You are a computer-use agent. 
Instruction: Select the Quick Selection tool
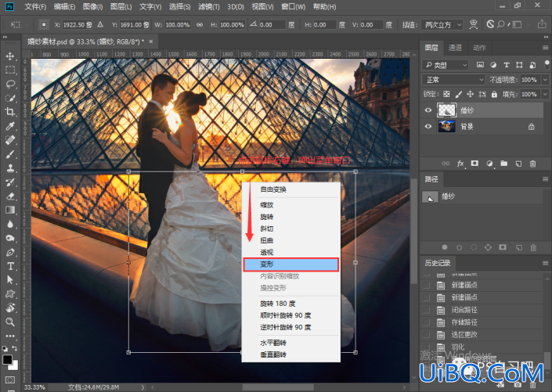tap(10, 98)
